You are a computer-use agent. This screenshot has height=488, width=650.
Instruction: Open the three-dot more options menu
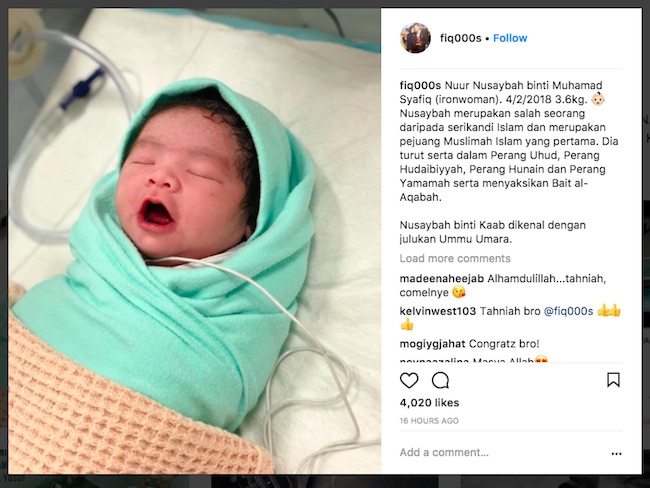616,454
